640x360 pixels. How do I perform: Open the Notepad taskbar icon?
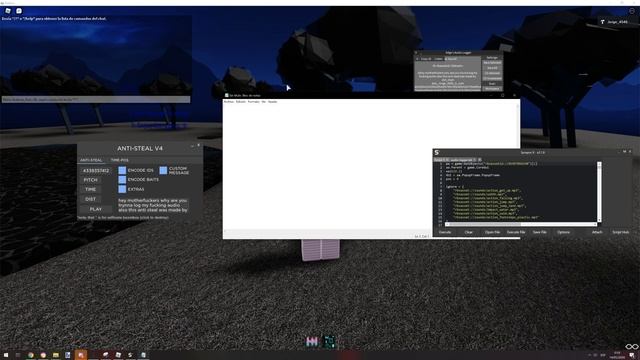pos(143,355)
